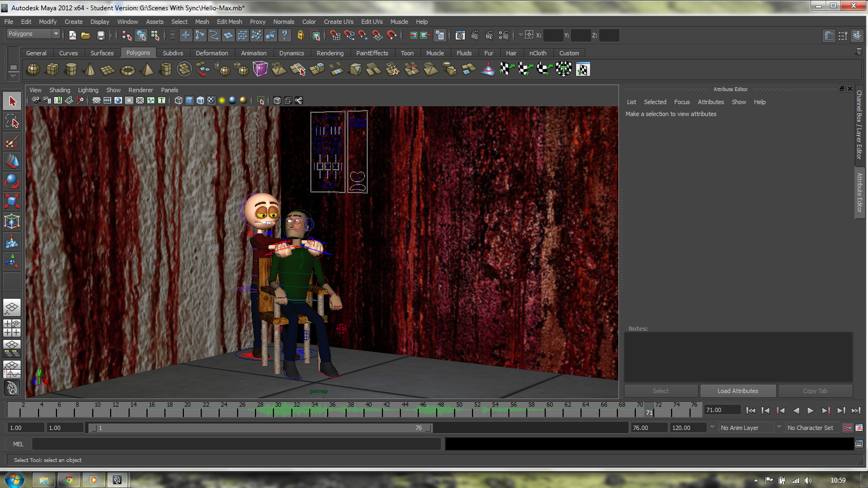Viewport: 868px width, 488px height.
Task: Open the No Anim Layer dropdown
Action: coord(748,427)
